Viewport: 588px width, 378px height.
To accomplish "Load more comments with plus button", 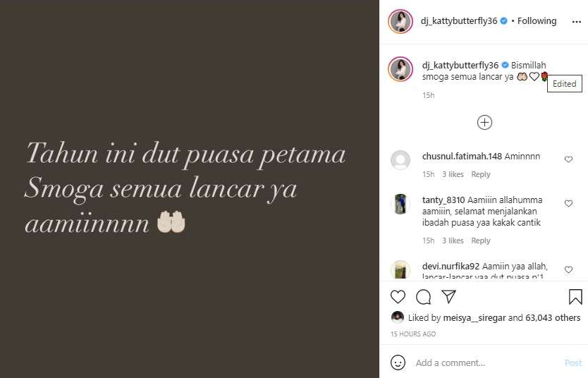I will (x=484, y=122).
